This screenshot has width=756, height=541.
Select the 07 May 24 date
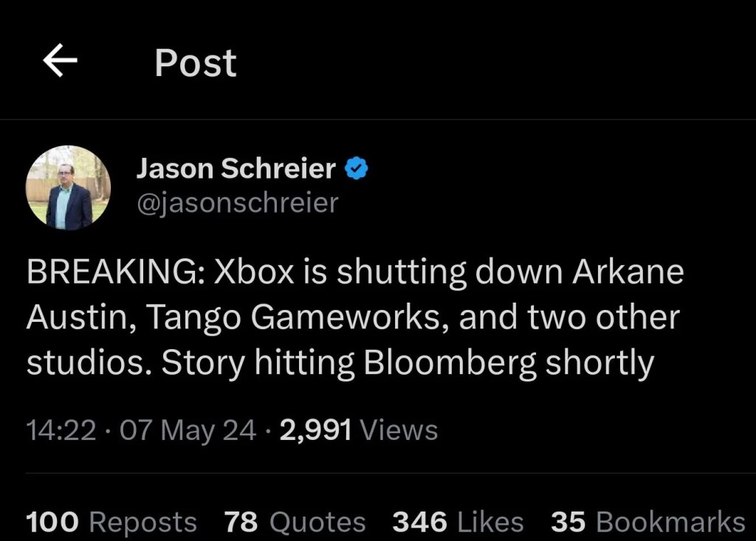tap(188, 430)
